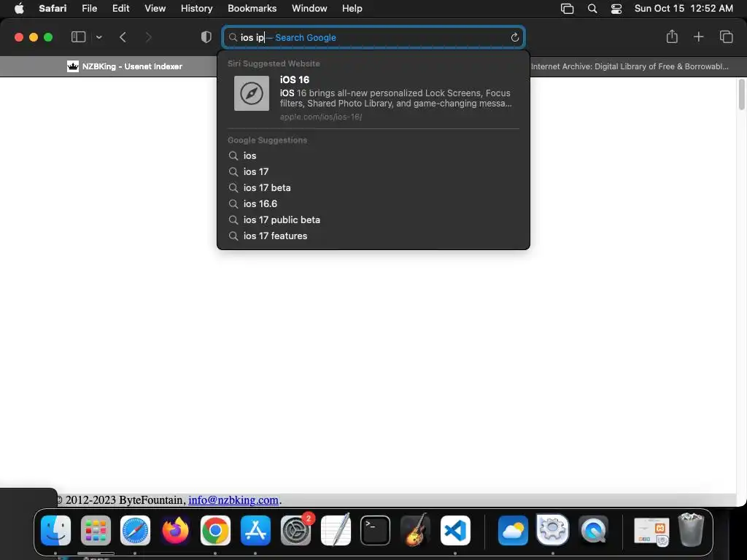Toggle the Safari sidebar button
747x560 pixels.
pos(78,37)
